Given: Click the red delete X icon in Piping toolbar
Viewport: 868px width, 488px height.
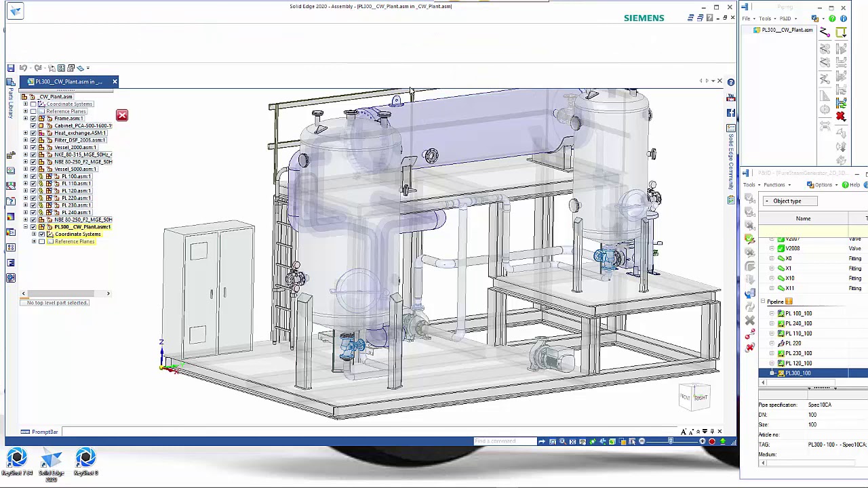Looking at the screenshot, I should tap(841, 117).
